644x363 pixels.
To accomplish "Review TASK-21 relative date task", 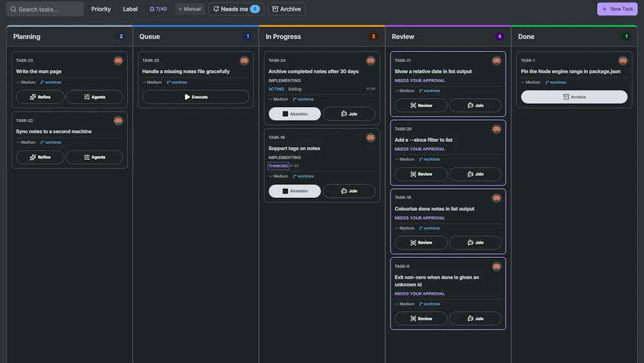I will tap(421, 106).
